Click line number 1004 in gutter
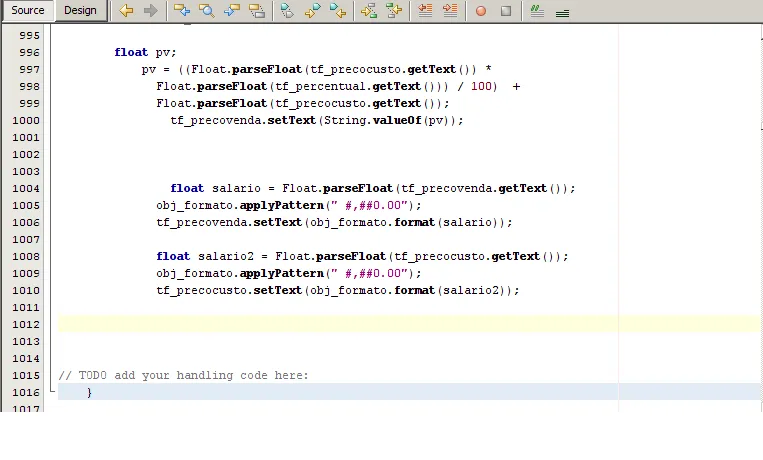Viewport: 763px width, 460px height. tap(27, 188)
